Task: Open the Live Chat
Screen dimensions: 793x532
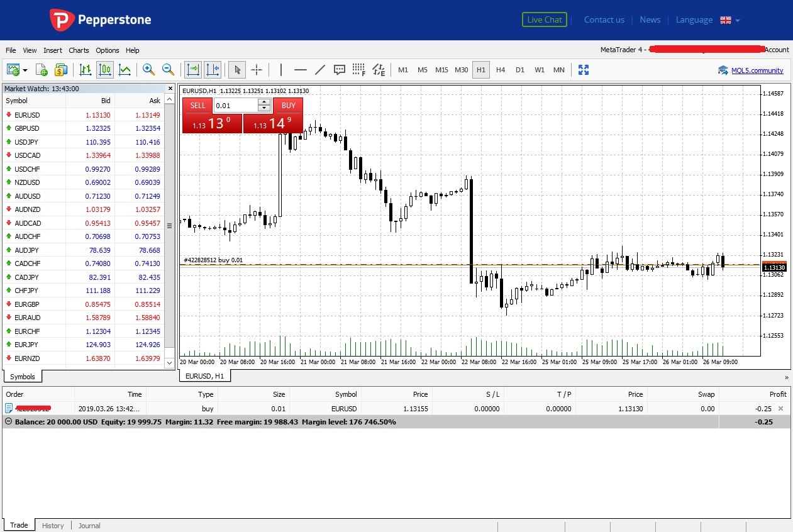Action: tap(544, 19)
